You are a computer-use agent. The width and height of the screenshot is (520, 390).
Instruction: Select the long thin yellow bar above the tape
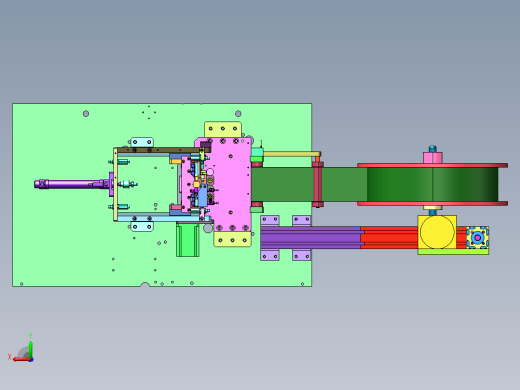[x=292, y=154]
